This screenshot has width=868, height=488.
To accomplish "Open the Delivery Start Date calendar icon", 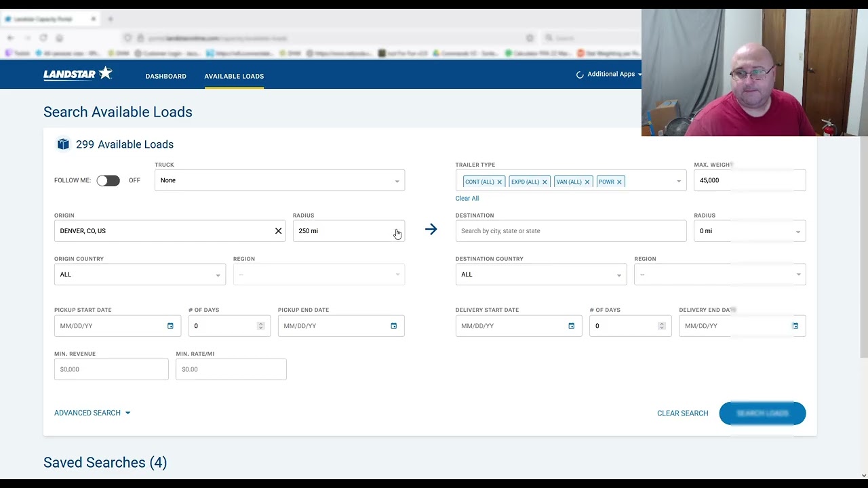I will (x=571, y=326).
